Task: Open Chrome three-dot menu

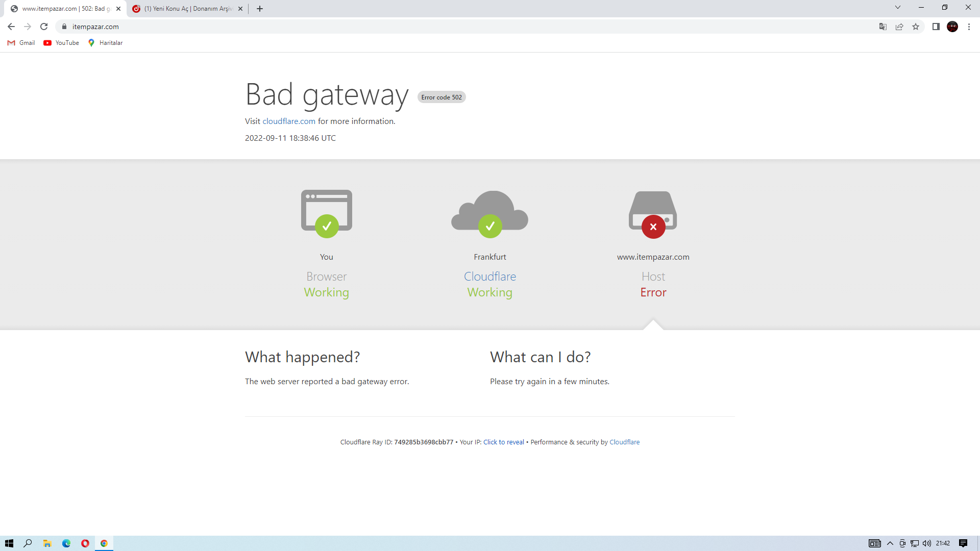Action: pyautogui.click(x=969, y=27)
